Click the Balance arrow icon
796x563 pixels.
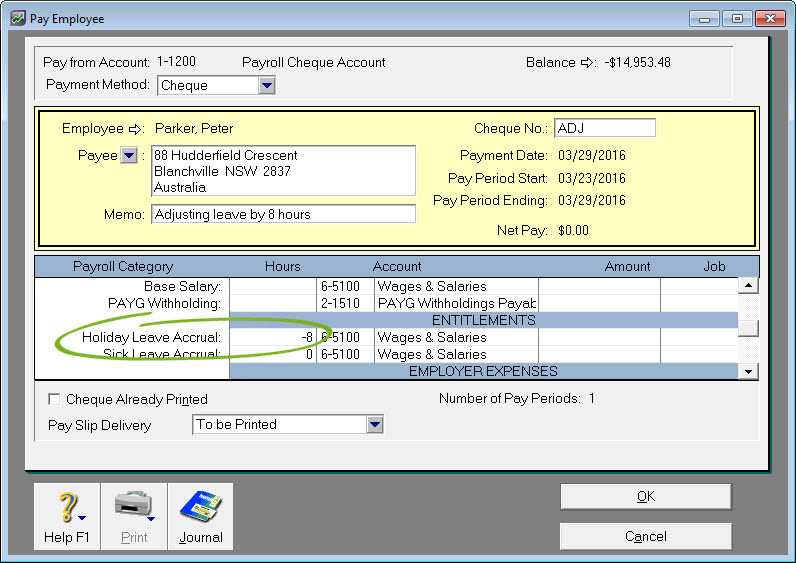(x=587, y=63)
